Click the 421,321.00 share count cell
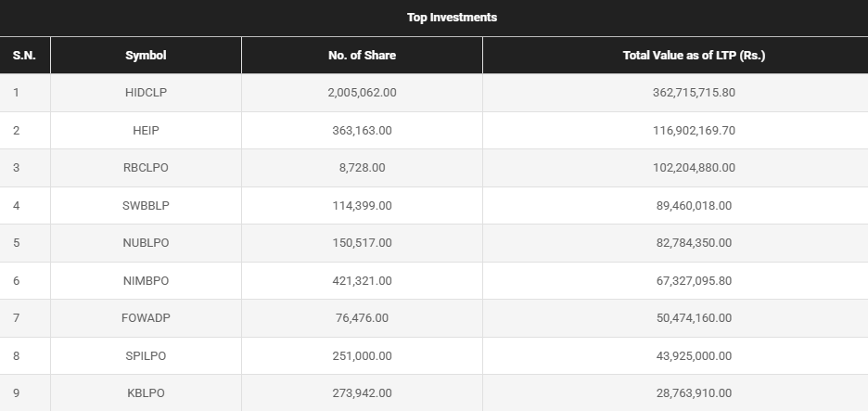This screenshot has width=868, height=411. point(362,280)
